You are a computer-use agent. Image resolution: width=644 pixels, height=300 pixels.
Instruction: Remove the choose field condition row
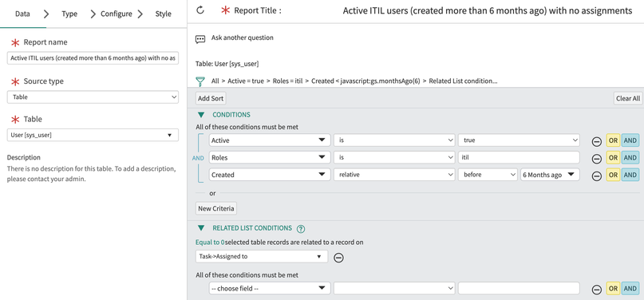point(597,290)
